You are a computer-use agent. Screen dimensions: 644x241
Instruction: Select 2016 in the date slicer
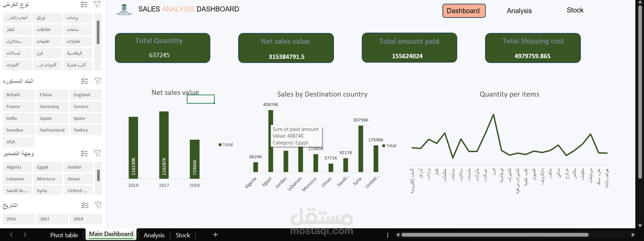(x=19, y=219)
